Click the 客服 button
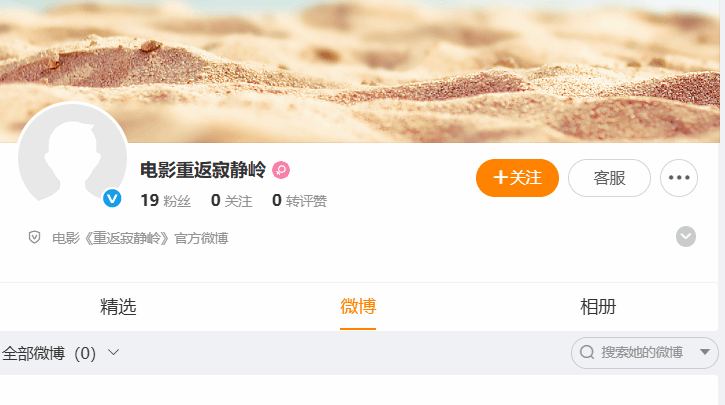The width and height of the screenshot is (725, 405). (x=609, y=178)
